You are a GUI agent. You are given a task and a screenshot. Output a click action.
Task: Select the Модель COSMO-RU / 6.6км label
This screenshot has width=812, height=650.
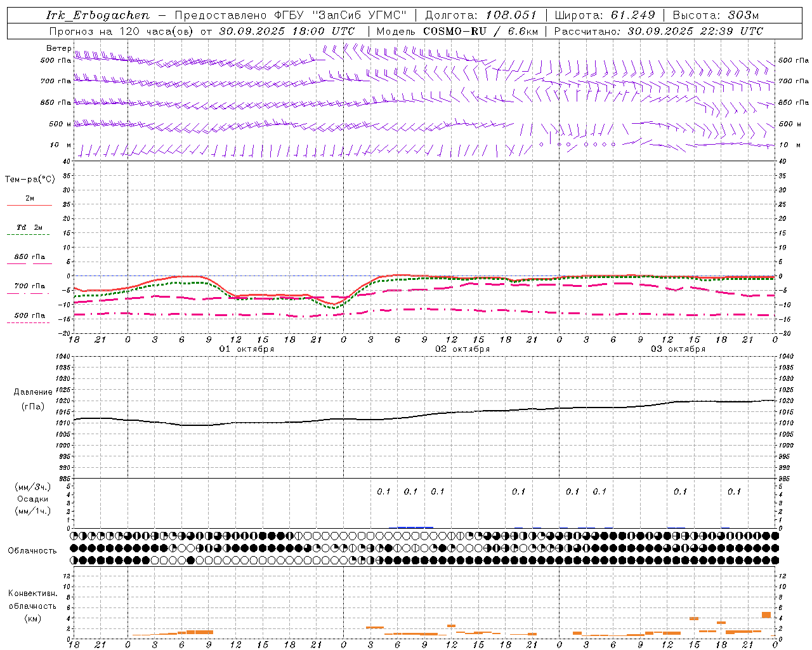457,31
